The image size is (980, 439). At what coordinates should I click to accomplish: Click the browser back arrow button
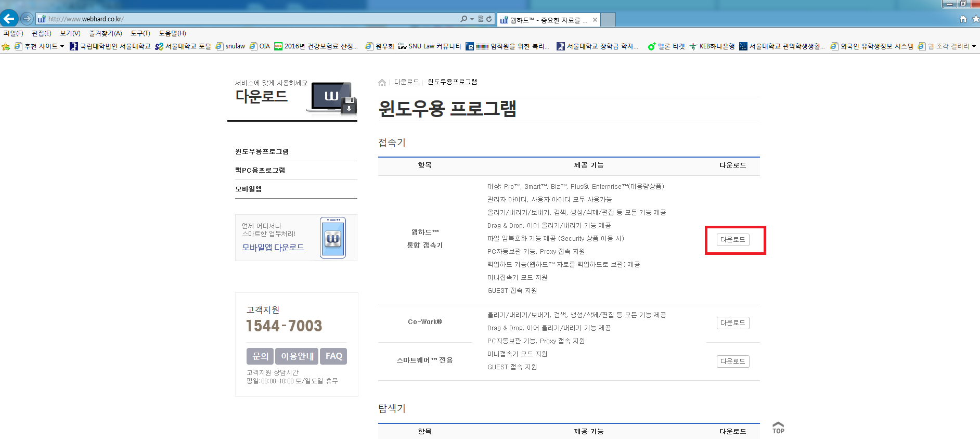click(9, 19)
